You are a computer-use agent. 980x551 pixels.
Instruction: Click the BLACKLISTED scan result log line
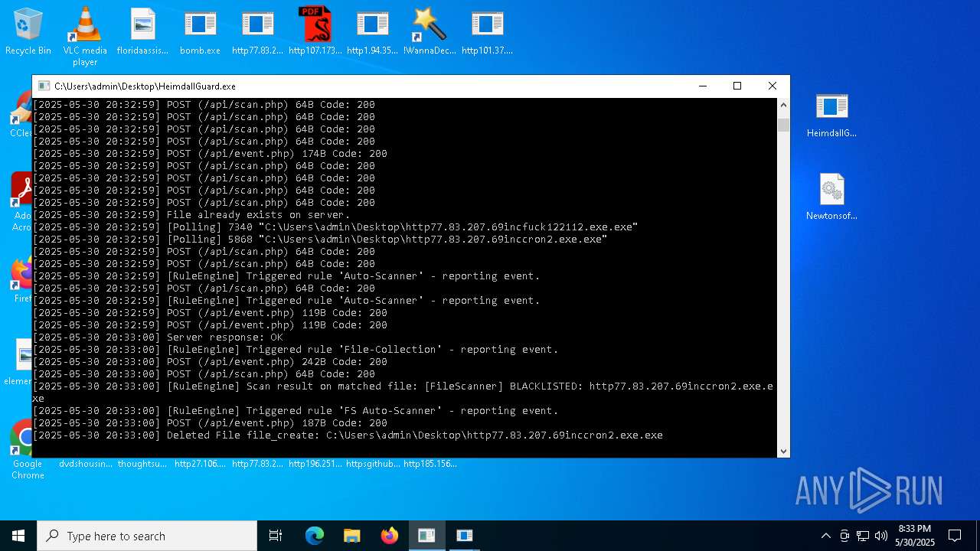tap(403, 393)
